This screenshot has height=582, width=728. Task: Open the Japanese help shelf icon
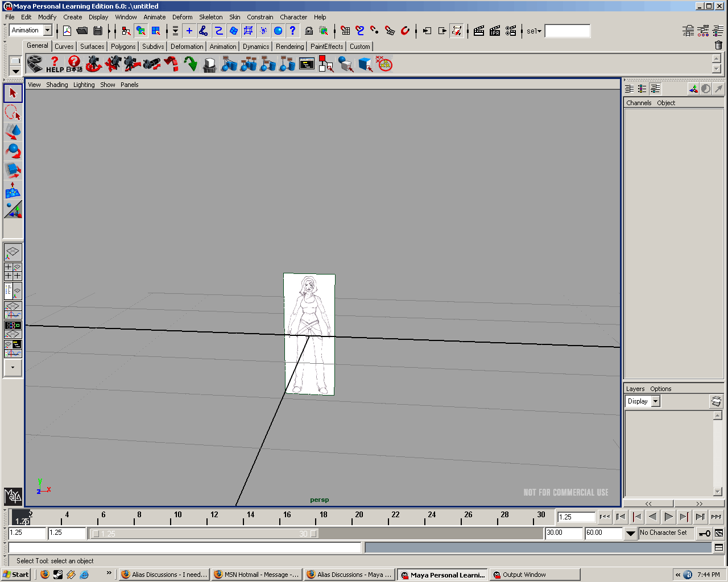(74, 64)
